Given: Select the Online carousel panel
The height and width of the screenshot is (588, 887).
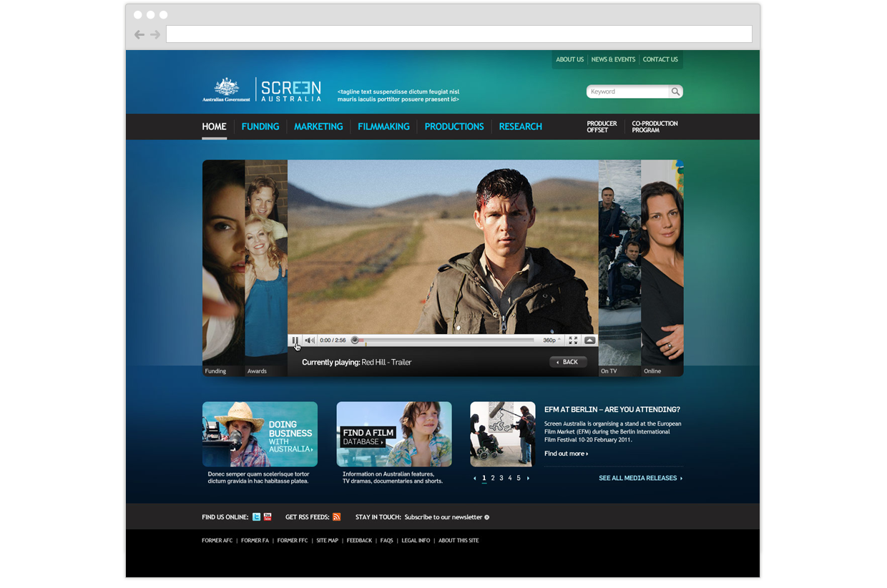Looking at the screenshot, I should 662,268.
